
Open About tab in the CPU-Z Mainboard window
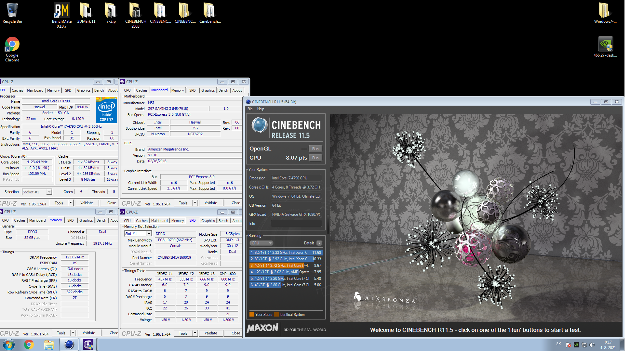pos(237,90)
